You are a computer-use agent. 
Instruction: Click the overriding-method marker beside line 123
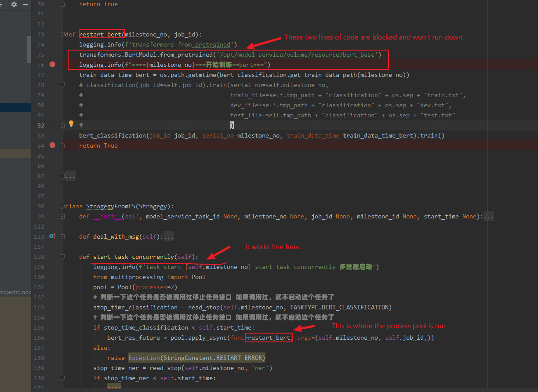point(52,236)
